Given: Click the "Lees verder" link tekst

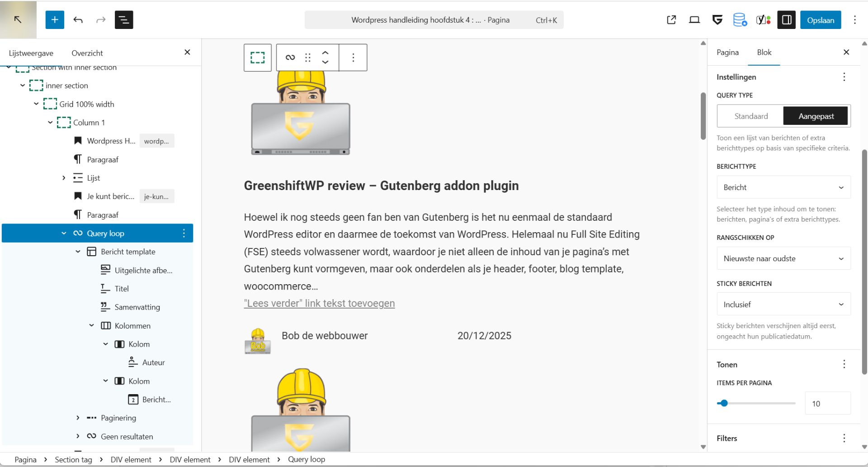Looking at the screenshot, I should click(319, 303).
